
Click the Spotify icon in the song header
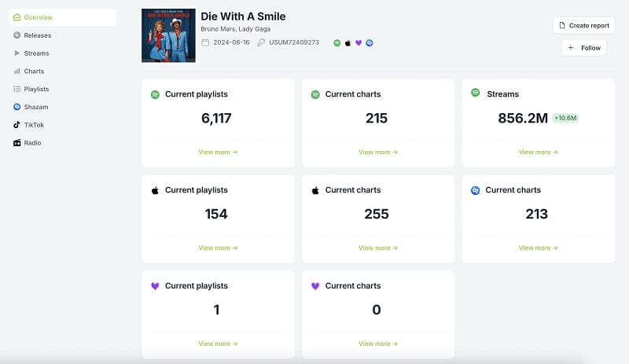click(x=337, y=42)
